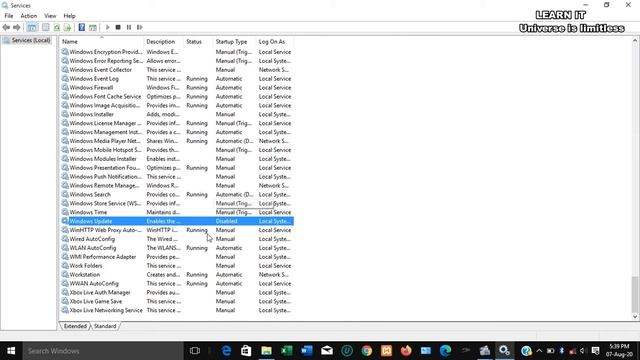Viewport: 640px width, 360px height.
Task: Restart Service with the restart icon
Action: coord(140,27)
